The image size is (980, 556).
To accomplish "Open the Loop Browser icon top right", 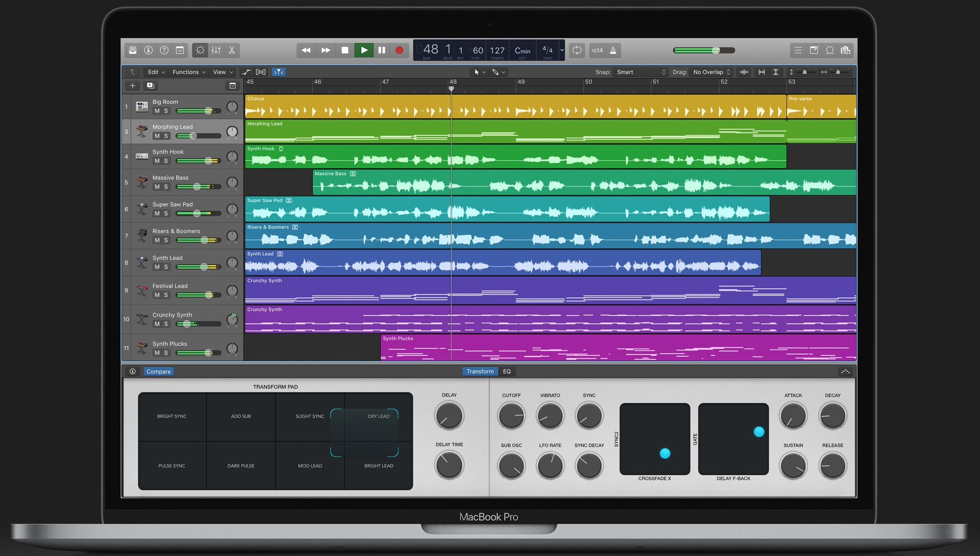I will tap(830, 50).
